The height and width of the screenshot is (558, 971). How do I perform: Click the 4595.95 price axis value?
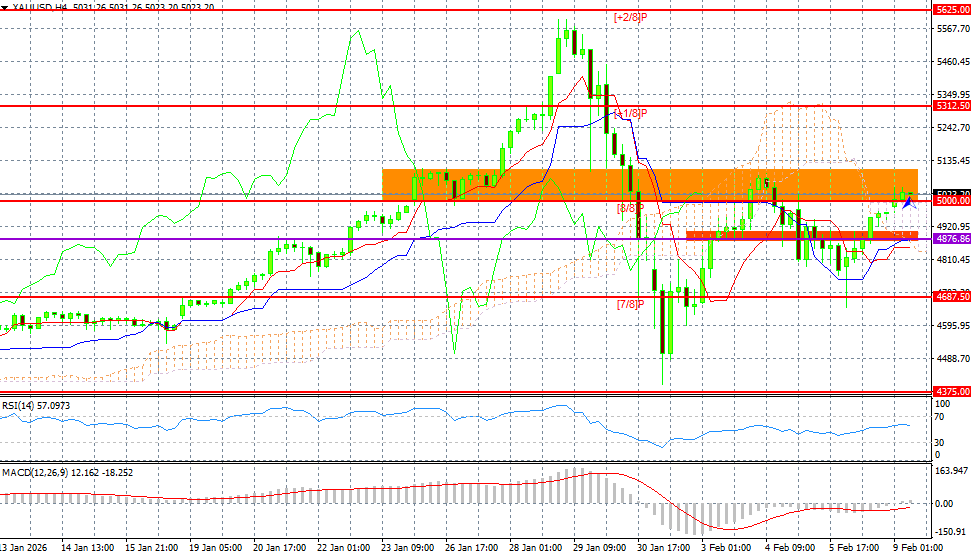tap(953, 325)
